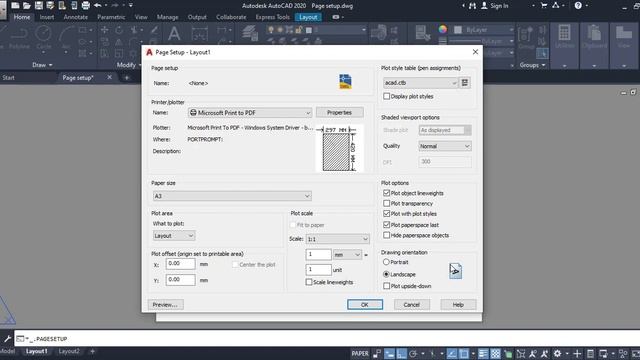Screen dimensions: 640x360
Task: Enable Display plot styles checkbox
Action: point(387,96)
